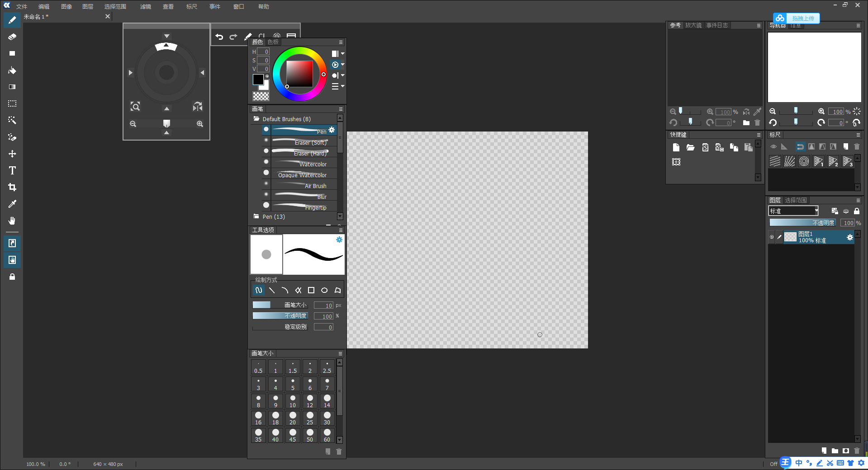Pick the Eyedropper tool
Image resolution: width=868 pixels, height=470 pixels.
pyautogui.click(x=12, y=204)
